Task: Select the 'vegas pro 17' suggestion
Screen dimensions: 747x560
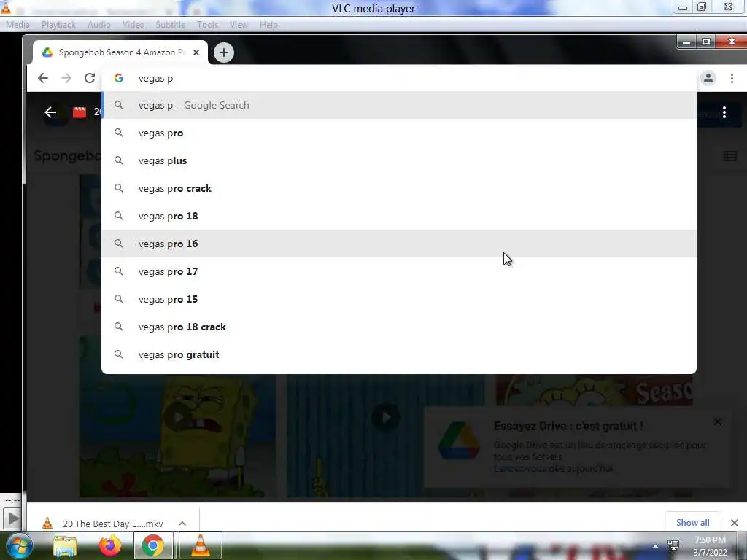Action: click(399, 271)
